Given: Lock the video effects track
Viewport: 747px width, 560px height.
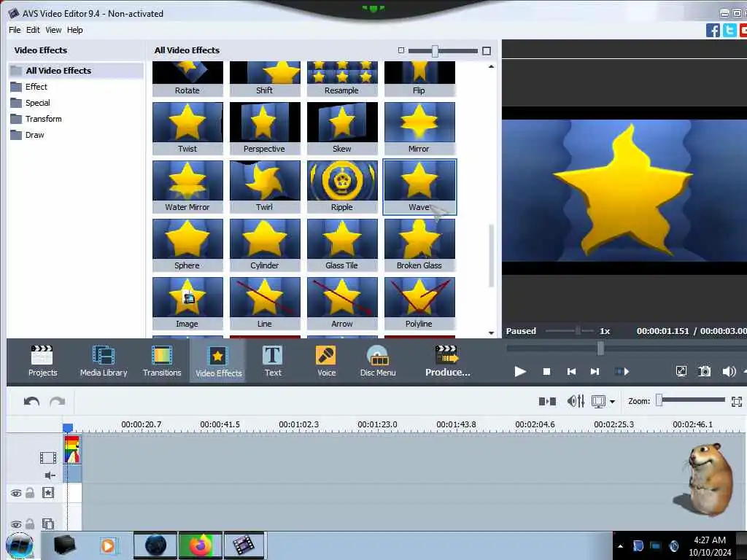Looking at the screenshot, I should [29, 493].
